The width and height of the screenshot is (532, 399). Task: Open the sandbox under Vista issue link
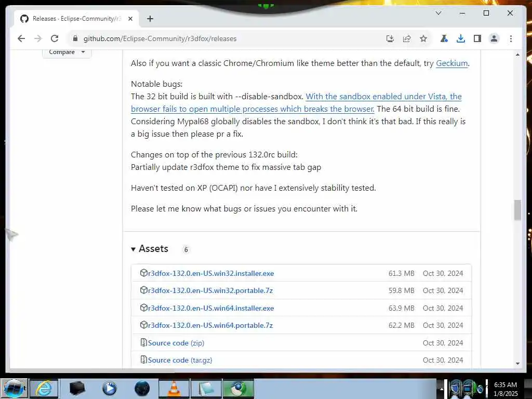point(296,103)
